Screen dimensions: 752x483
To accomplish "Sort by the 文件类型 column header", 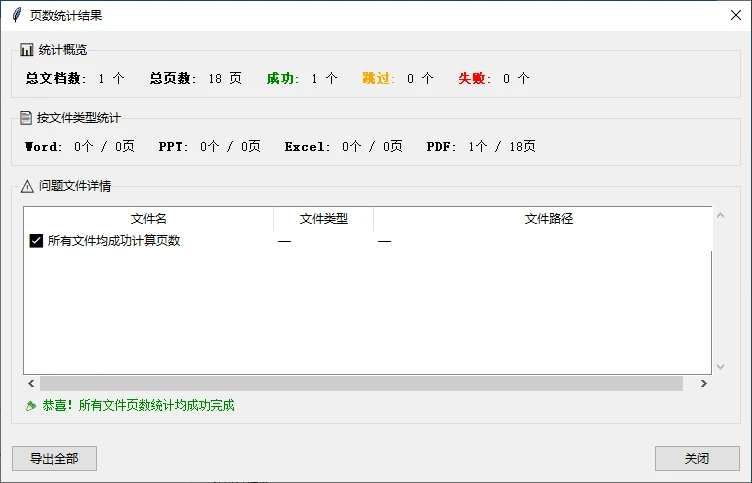I will pyautogui.click(x=323, y=219).
